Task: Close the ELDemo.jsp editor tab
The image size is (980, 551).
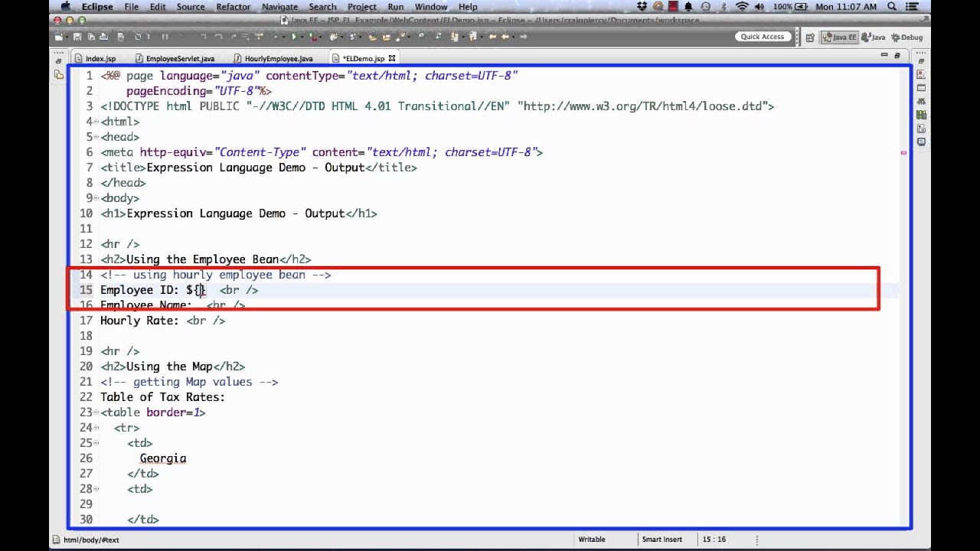Action: [x=391, y=58]
